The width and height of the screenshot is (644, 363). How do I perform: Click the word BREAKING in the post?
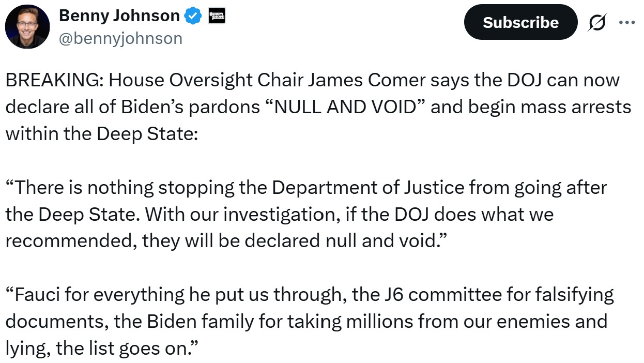(54, 81)
